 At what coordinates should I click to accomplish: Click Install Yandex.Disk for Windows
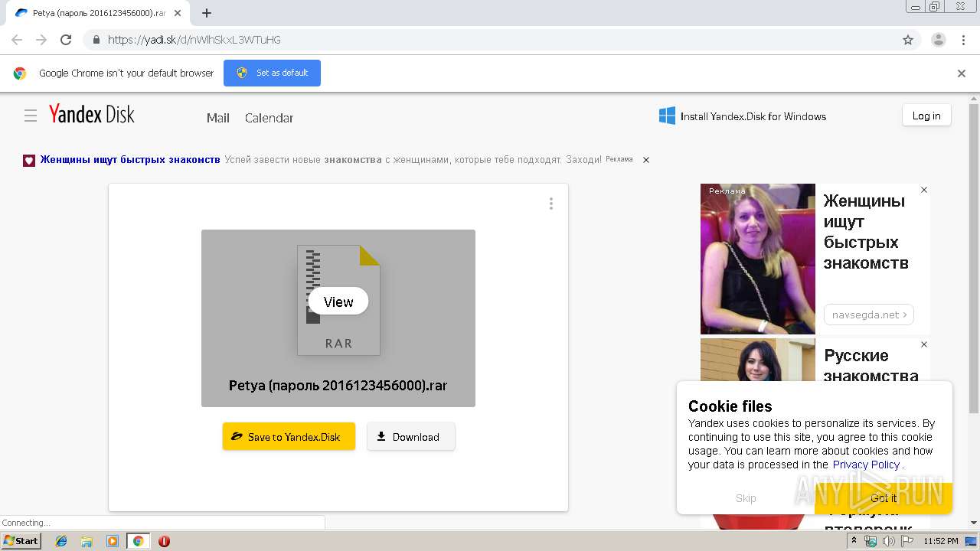743,116
